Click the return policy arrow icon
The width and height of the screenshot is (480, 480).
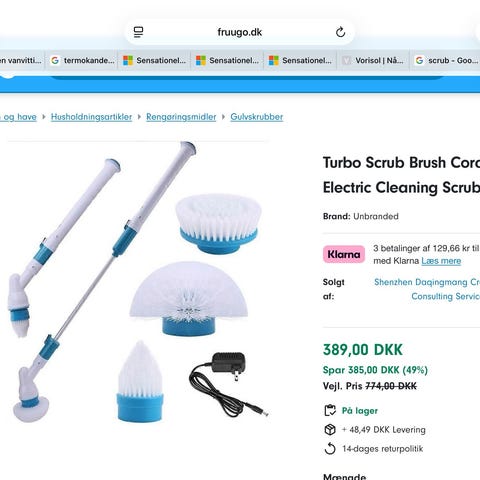point(330,449)
